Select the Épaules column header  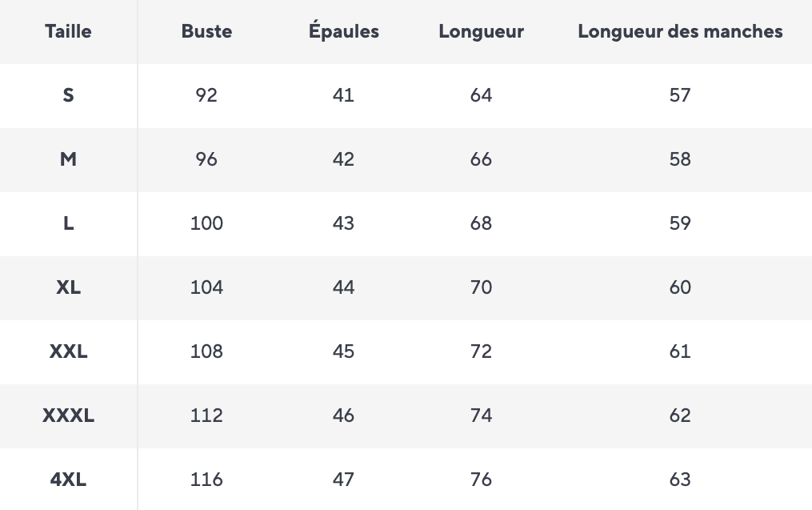point(343,32)
